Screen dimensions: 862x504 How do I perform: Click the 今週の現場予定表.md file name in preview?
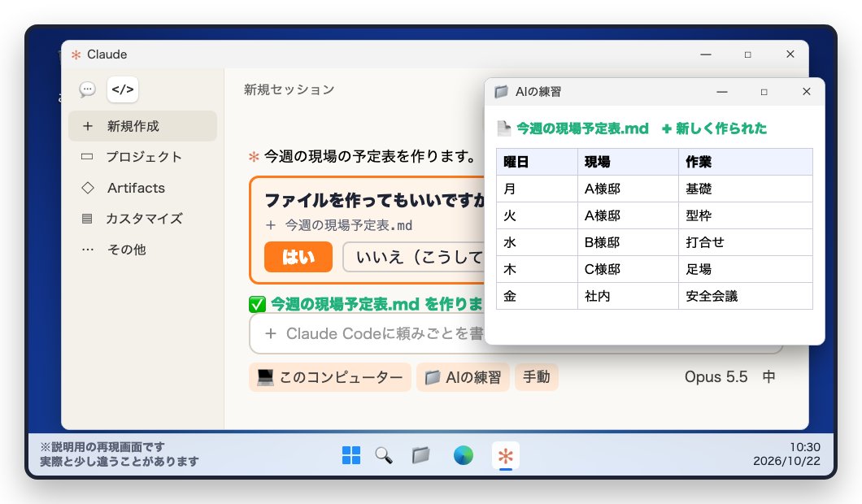[x=583, y=128]
